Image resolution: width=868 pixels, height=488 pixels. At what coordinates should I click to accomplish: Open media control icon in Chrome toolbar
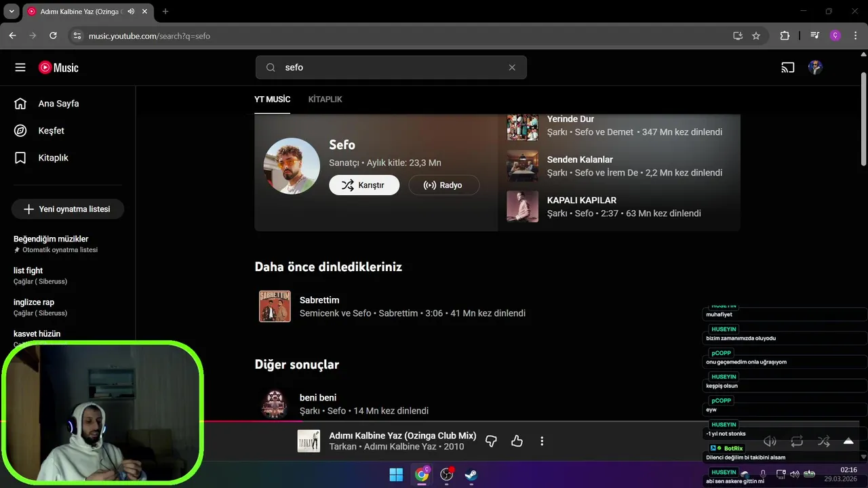tap(815, 36)
